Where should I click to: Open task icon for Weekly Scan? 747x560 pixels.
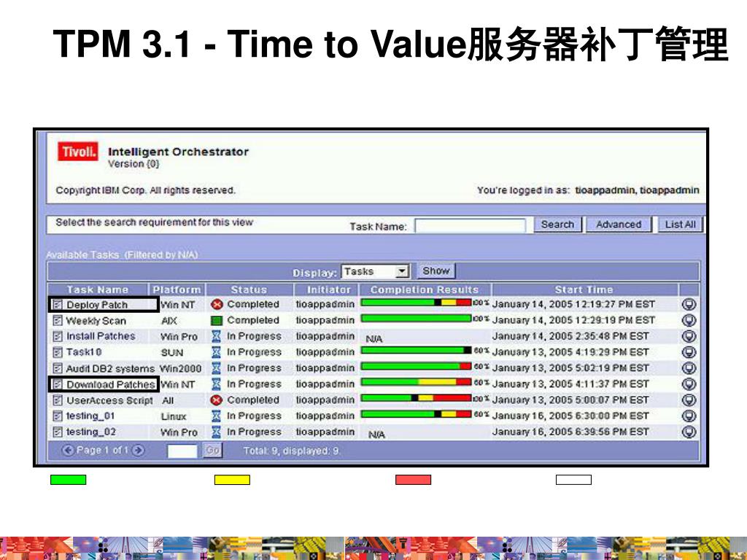point(58,321)
